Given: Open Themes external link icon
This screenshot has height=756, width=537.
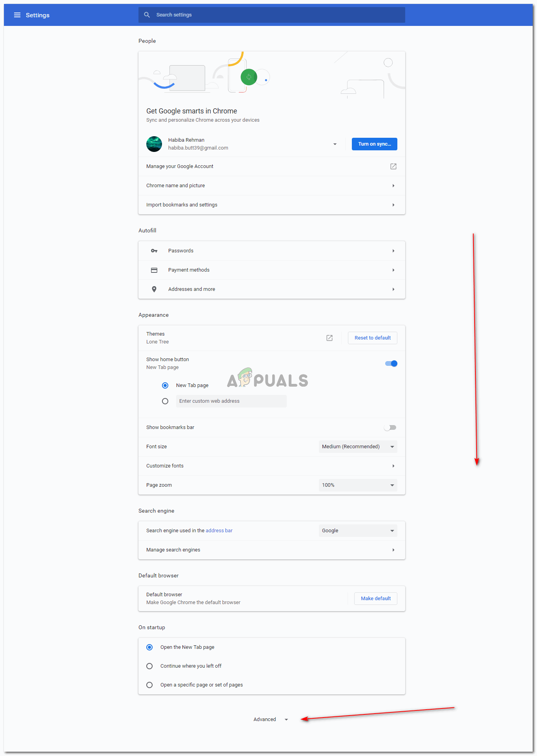Looking at the screenshot, I should pyautogui.click(x=329, y=338).
